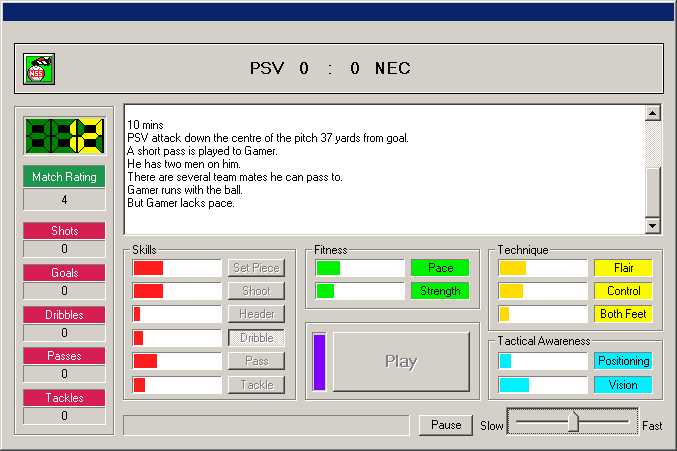Click the match speed slider handle
The width and height of the screenshot is (677, 451).
coord(573,423)
